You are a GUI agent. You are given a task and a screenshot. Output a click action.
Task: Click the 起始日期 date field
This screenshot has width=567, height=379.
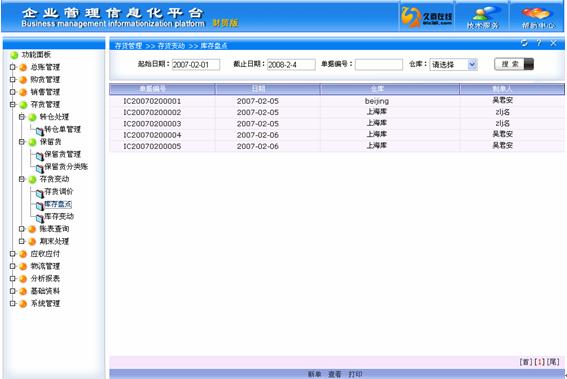[196, 65]
